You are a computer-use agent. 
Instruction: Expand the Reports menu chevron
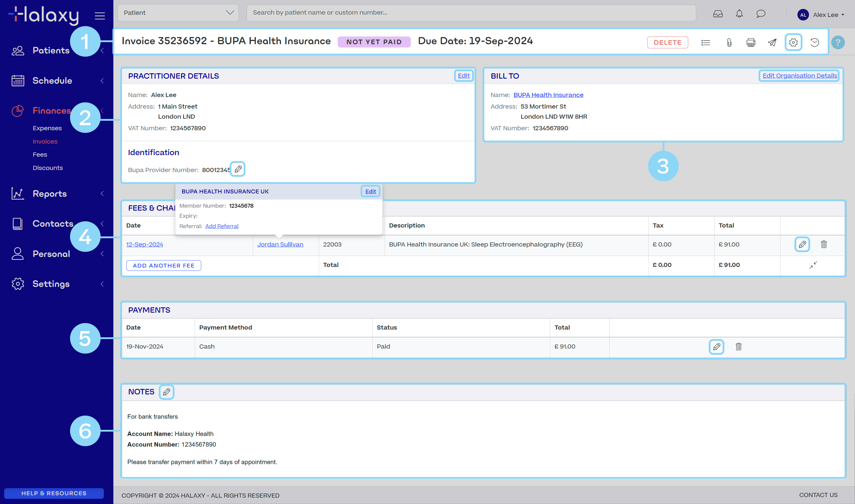click(102, 194)
